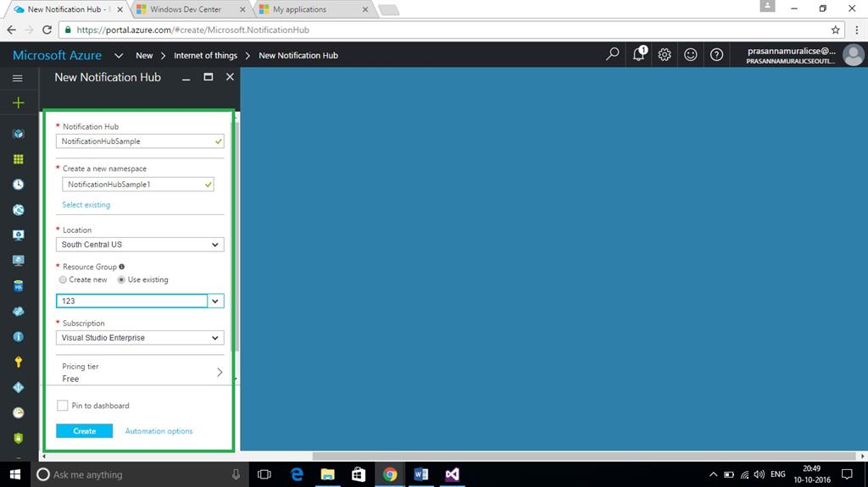
Task: Click the Resource Group info icon
Action: 122,267
